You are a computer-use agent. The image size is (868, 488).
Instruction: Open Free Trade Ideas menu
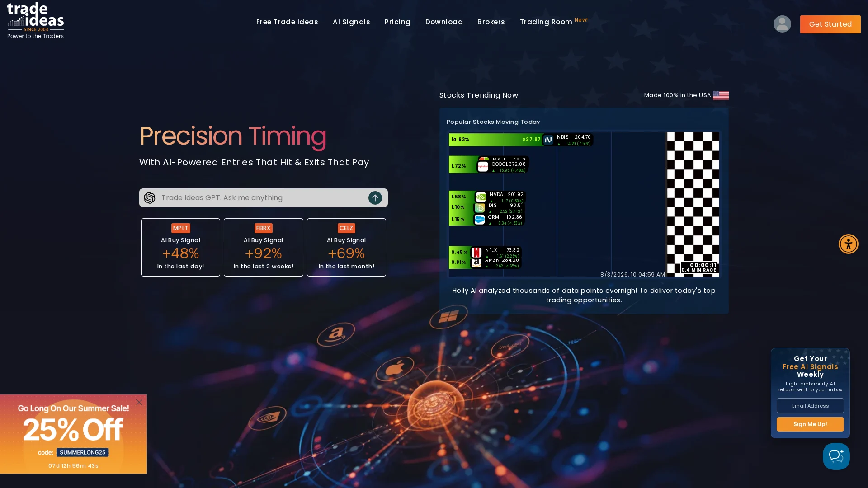[287, 22]
